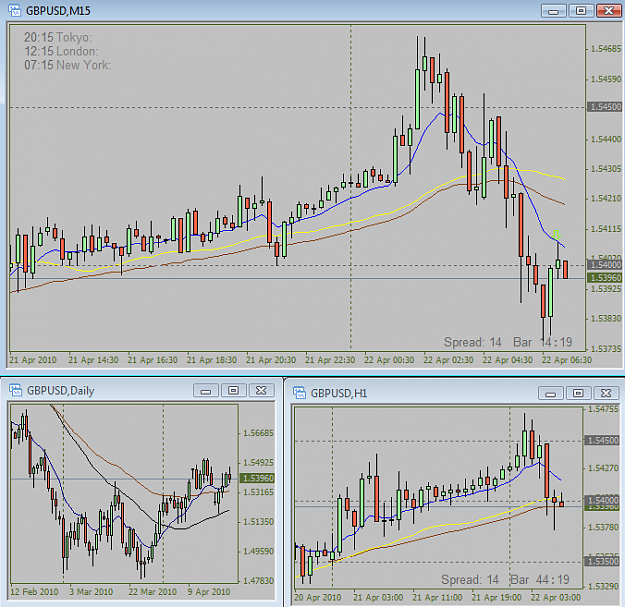Click the 1.53290 price scale value in H1 chart
The height and width of the screenshot is (607, 625).
[603, 587]
